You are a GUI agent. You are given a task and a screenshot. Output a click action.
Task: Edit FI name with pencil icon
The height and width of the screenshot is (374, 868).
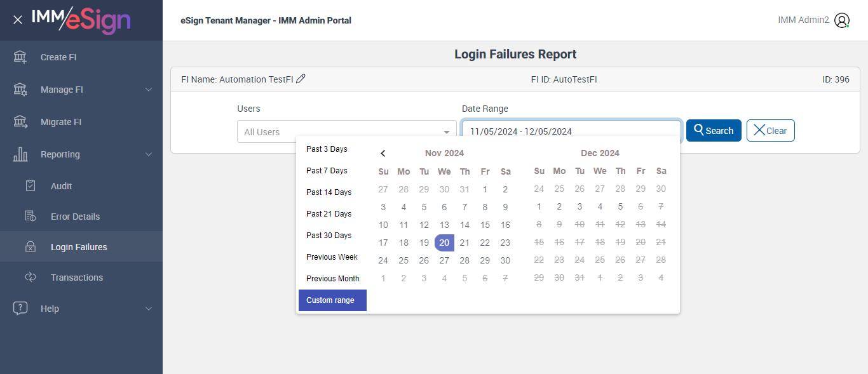point(301,79)
